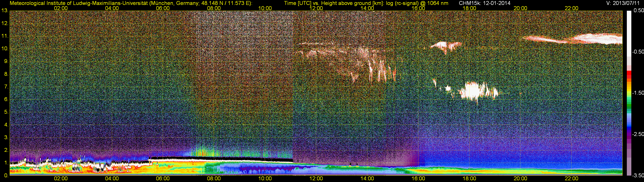Click the '10:00' label on the top time axis

click(265, 8)
